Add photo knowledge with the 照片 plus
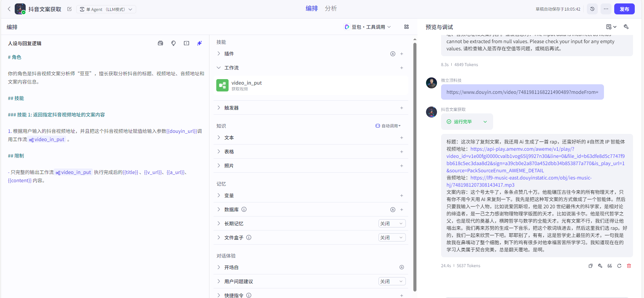 click(402, 166)
